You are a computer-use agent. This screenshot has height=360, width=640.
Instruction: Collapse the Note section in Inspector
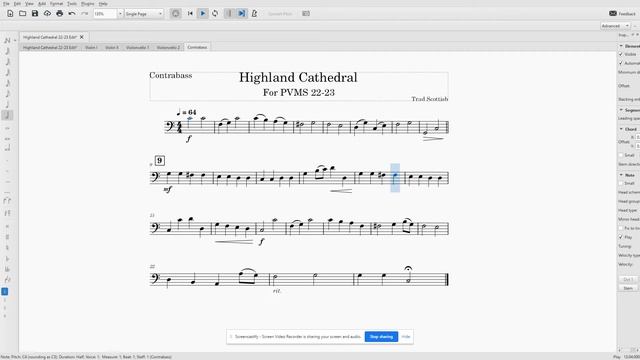click(621, 175)
